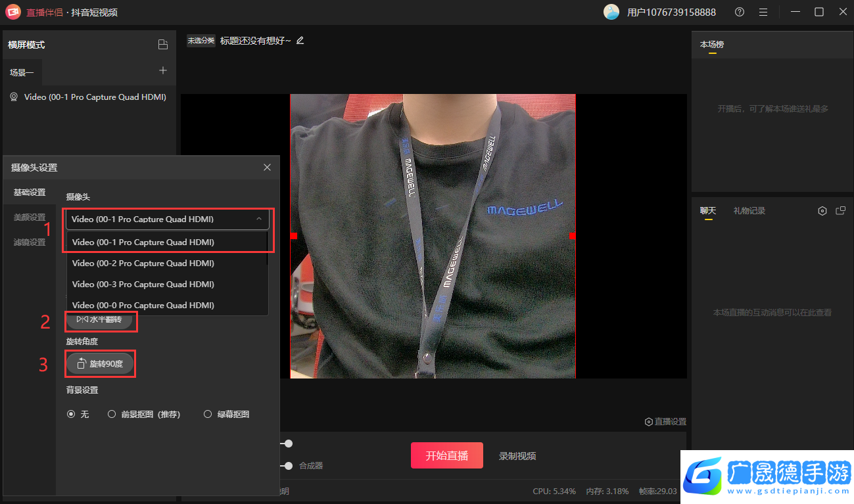
Task: Choose Video (00-0 Pro Capture Quad HDMI) option
Action: pyautogui.click(x=167, y=305)
